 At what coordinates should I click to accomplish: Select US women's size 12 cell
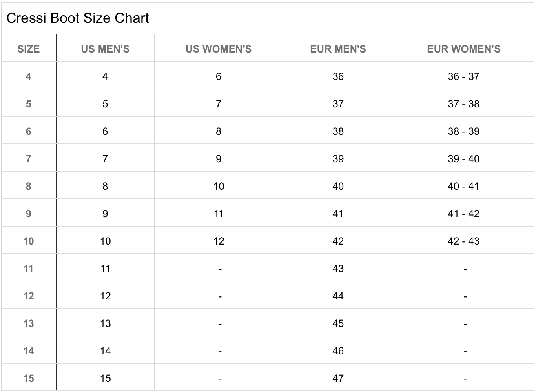pos(219,241)
